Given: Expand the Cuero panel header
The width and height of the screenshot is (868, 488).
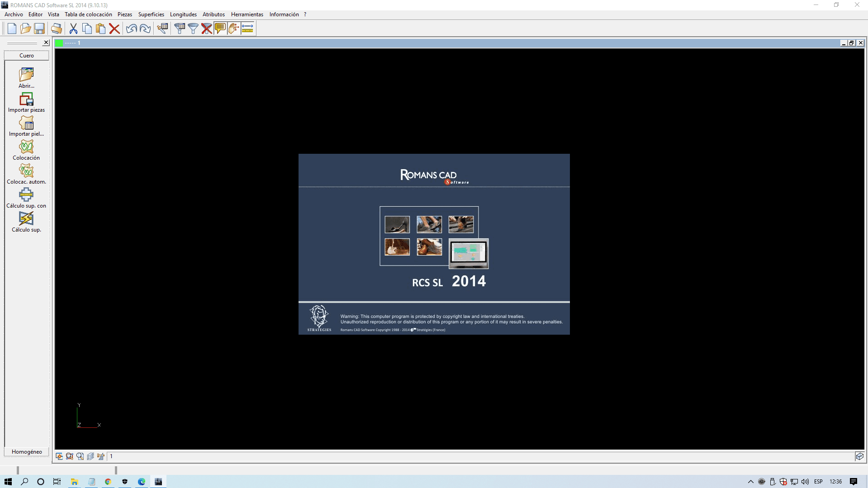Looking at the screenshot, I should pyautogui.click(x=27, y=56).
